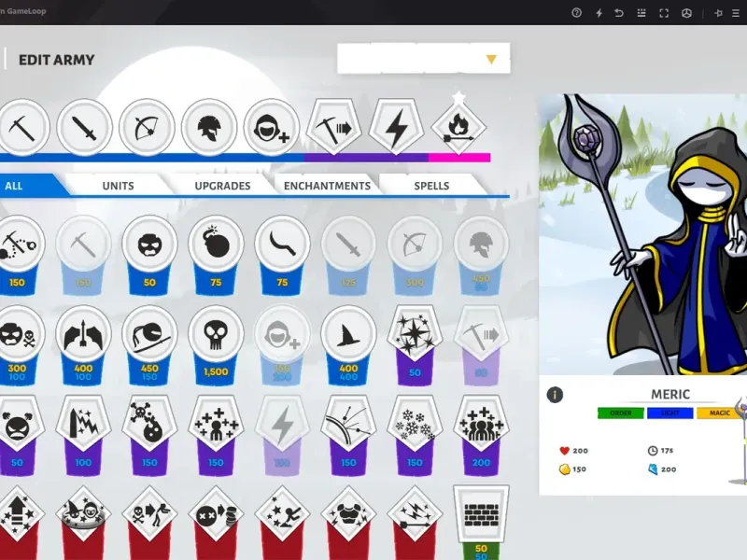Click the gold coin cost 150
The height and width of the screenshot is (560, 747).
[x=579, y=469]
